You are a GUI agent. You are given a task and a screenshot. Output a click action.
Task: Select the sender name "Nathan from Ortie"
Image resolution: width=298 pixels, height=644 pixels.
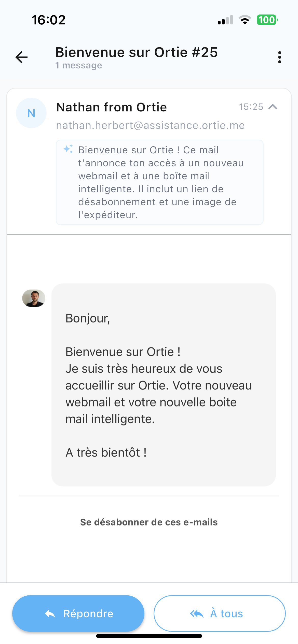(x=112, y=107)
